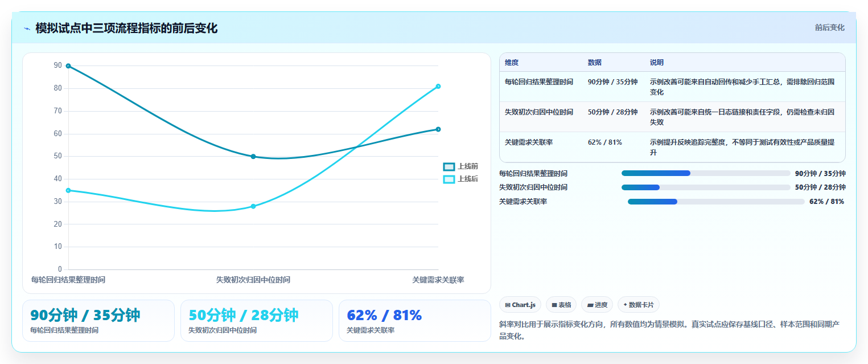
Task: Click the 每轮回归结果整理时间 progress bar
Action: coord(706,173)
